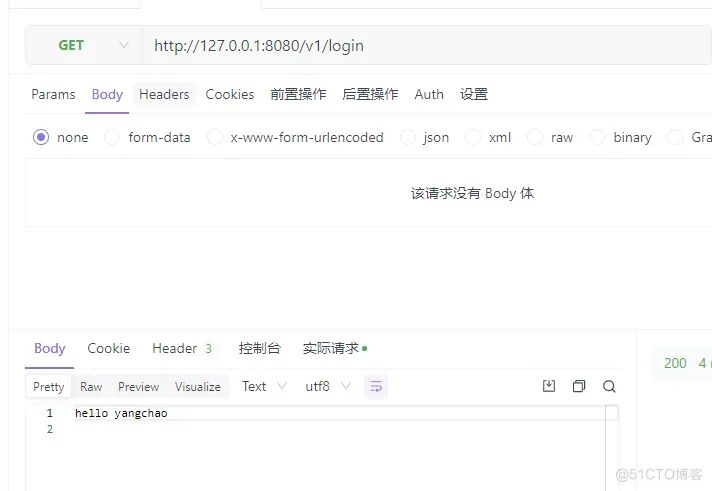This screenshot has height=491, width=712.
Task: Click the hello yangchao response line
Action: pyautogui.click(x=121, y=413)
